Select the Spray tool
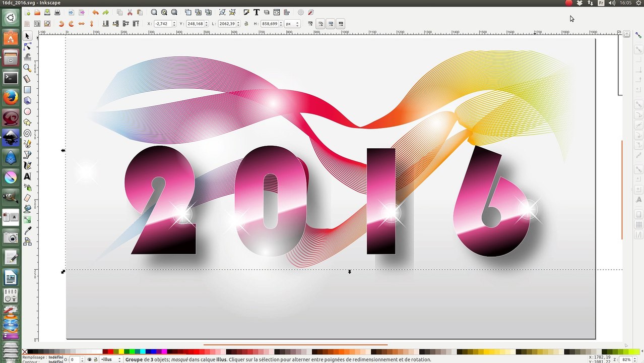 tap(27, 187)
